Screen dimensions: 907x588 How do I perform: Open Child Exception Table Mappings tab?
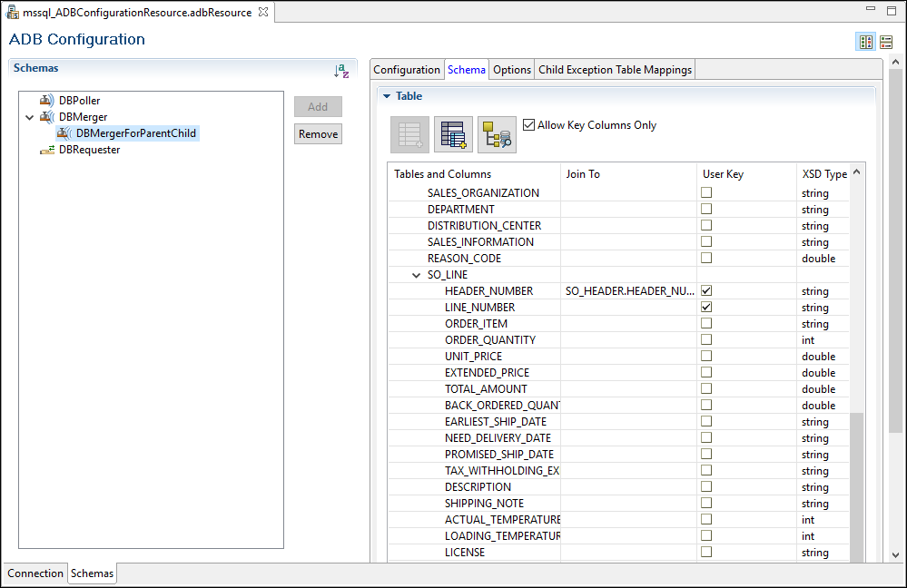615,70
